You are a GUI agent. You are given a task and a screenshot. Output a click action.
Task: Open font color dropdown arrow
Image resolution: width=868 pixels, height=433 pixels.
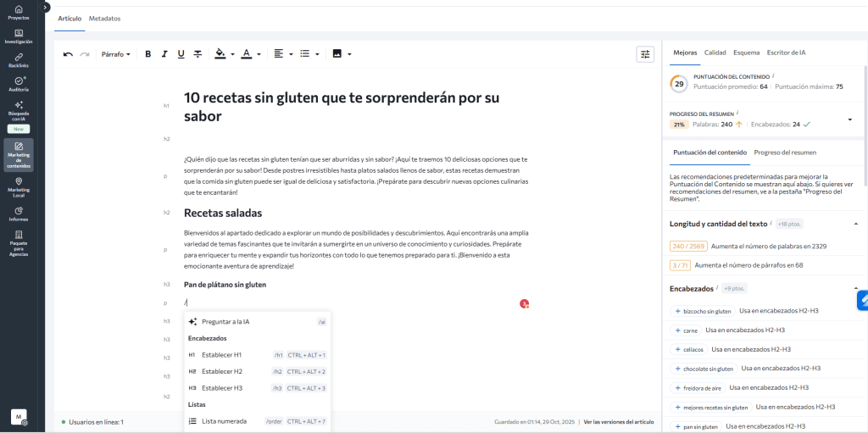coord(259,55)
